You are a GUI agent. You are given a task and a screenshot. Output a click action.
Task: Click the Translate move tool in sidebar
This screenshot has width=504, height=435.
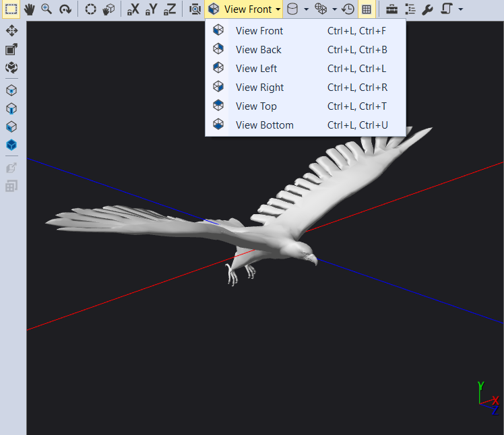click(11, 31)
